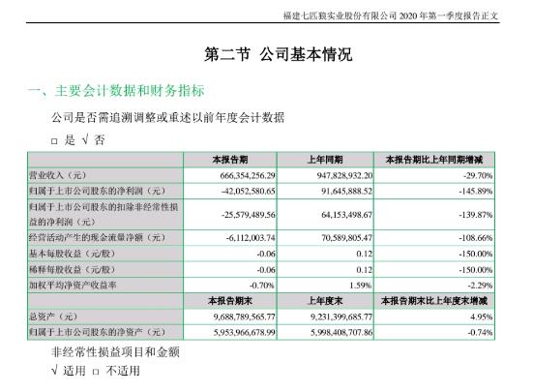Click the title 第二节 公司基本情况
The height and width of the screenshot is (392, 533).
pyautogui.click(x=278, y=55)
